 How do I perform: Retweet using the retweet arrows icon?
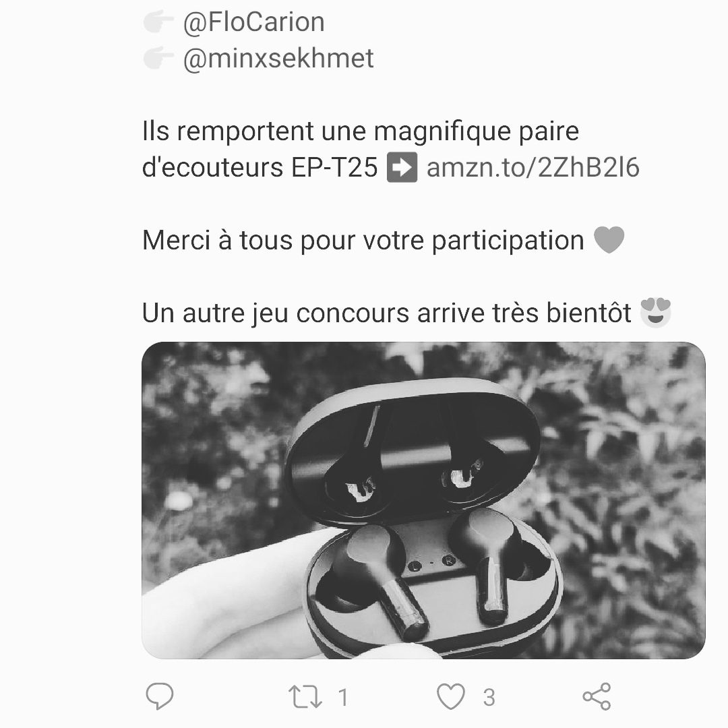305,697
